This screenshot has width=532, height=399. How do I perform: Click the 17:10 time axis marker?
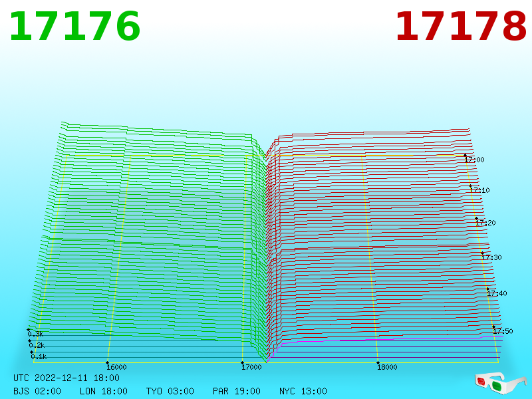pyautogui.click(x=479, y=190)
